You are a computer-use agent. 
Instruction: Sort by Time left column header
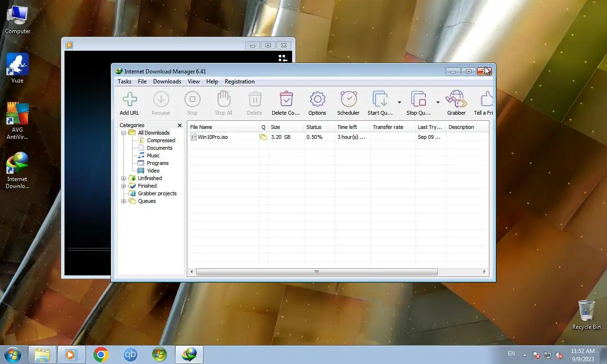352,127
